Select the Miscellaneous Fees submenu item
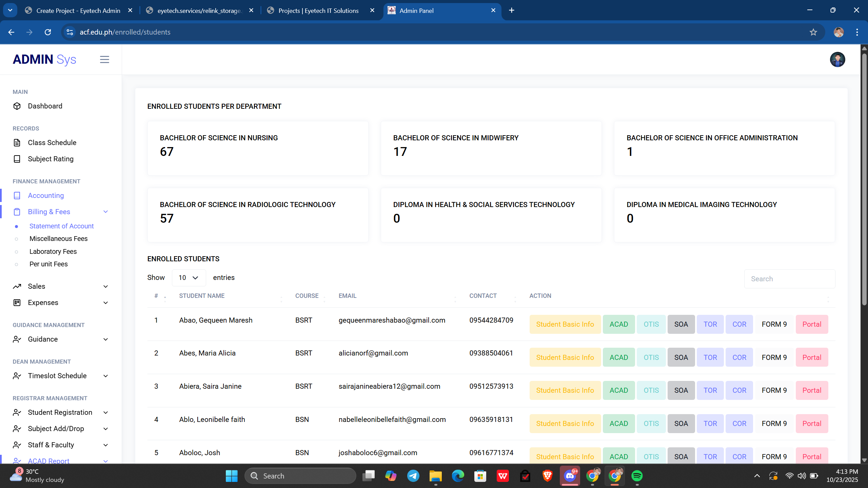The image size is (868, 488). pos(58,239)
